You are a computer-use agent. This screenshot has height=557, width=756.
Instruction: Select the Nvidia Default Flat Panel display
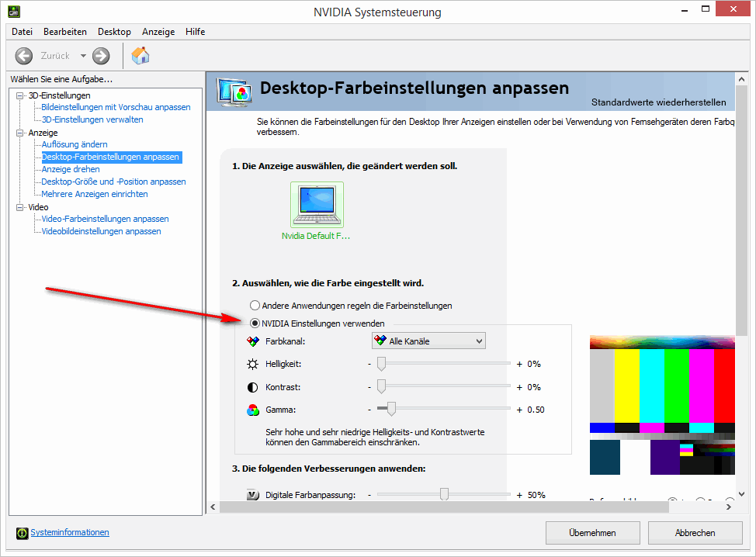pyautogui.click(x=317, y=205)
